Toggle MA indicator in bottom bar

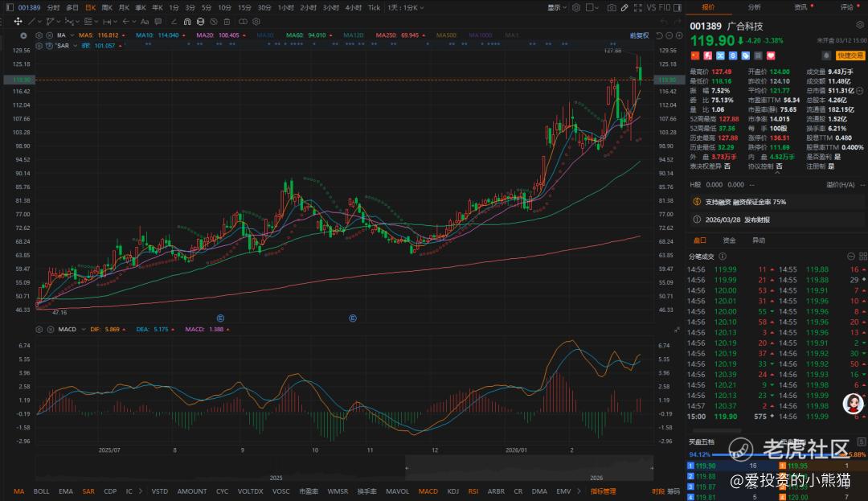pos(18,491)
